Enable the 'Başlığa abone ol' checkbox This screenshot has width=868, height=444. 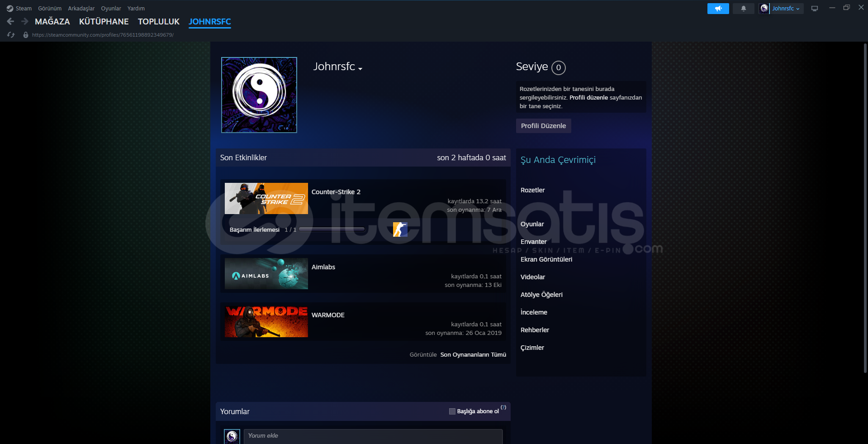point(452,411)
